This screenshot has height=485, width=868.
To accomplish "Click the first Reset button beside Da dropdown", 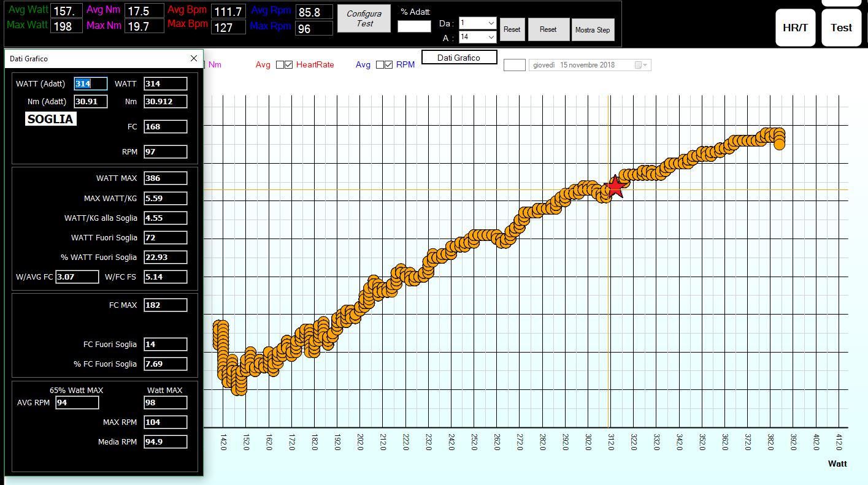I will 512,29.
